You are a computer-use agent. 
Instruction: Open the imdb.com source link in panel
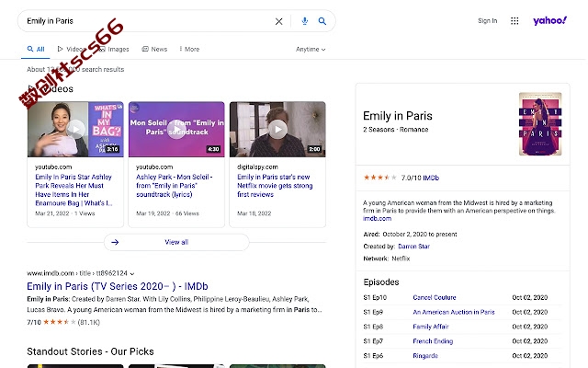(378, 219)
